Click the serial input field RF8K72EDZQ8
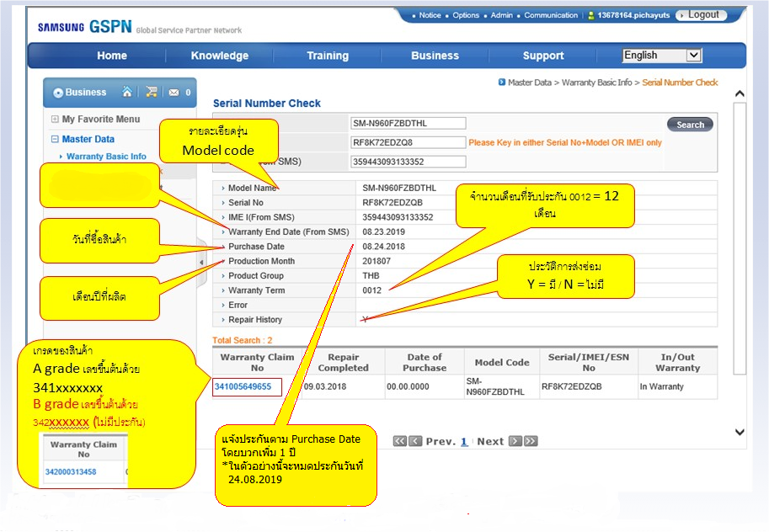 [408, 142]
